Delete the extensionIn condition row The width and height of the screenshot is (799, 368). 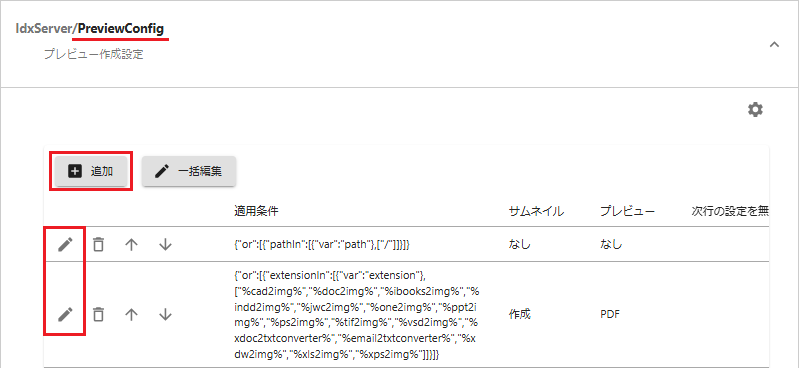pyautogui.click(x=99, y=314)
